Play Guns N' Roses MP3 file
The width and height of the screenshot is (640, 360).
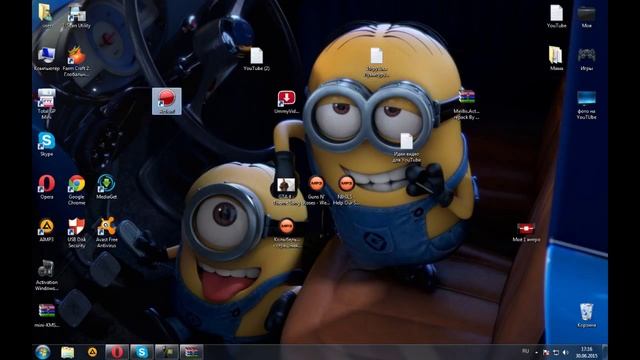pyautogui.click(x=316, y=190)
